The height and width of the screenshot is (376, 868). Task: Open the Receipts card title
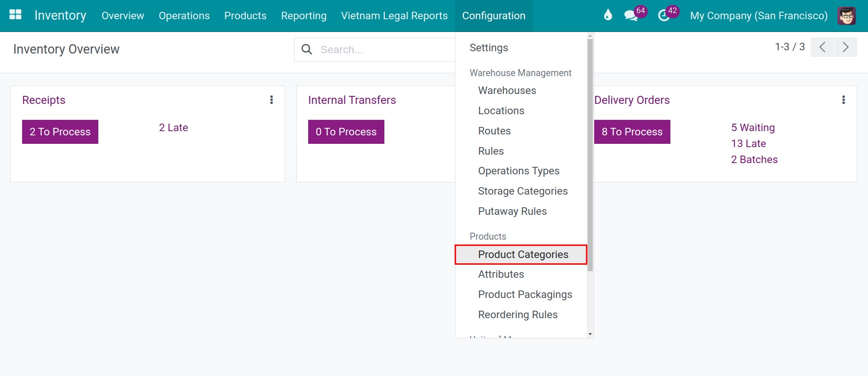pos(44,100)
